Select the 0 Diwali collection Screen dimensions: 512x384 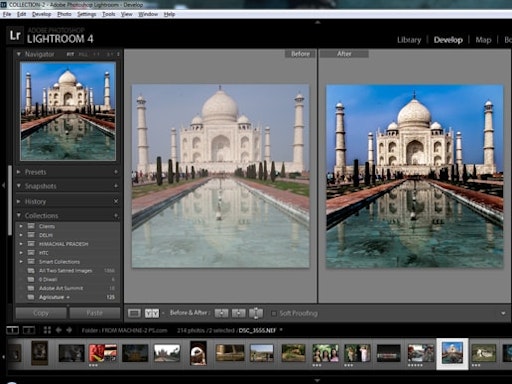[68, 279]
